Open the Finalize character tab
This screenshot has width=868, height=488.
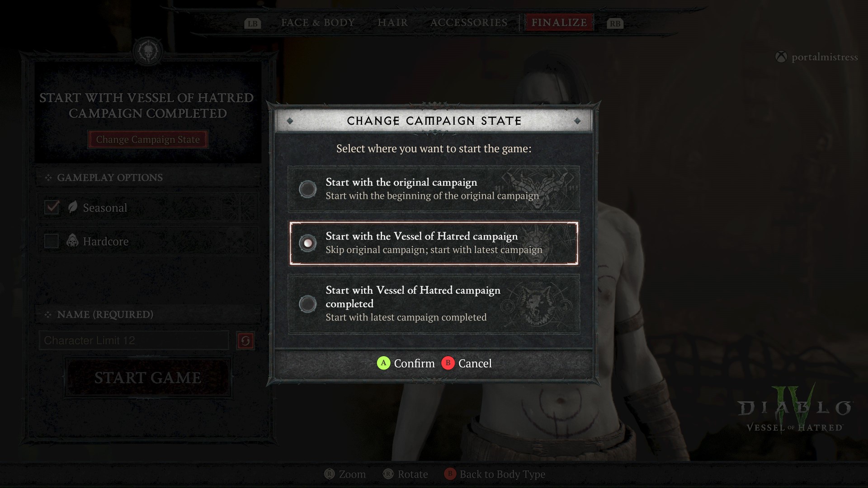coord(559,22)
